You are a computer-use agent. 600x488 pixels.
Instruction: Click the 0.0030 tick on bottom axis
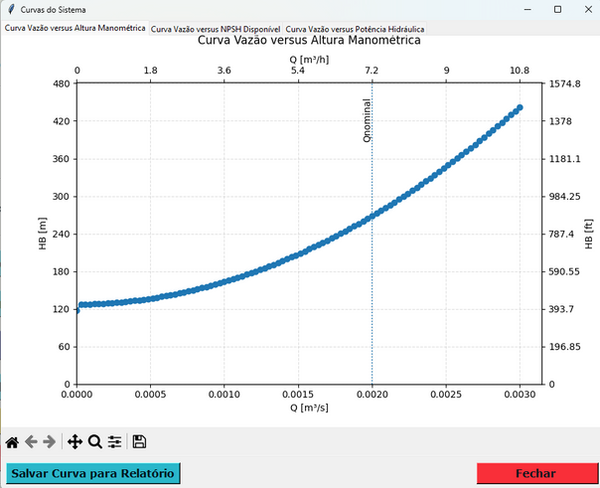[520, 394]
